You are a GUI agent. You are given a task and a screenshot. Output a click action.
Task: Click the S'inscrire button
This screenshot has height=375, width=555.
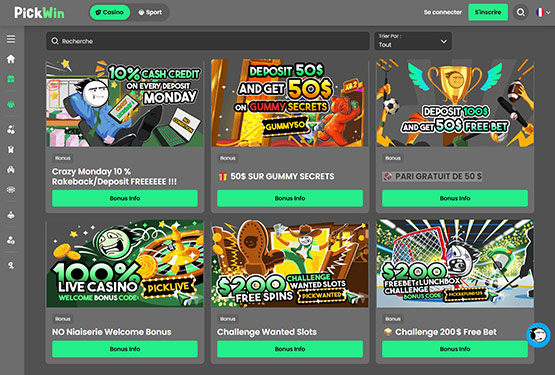pos(488,12)
